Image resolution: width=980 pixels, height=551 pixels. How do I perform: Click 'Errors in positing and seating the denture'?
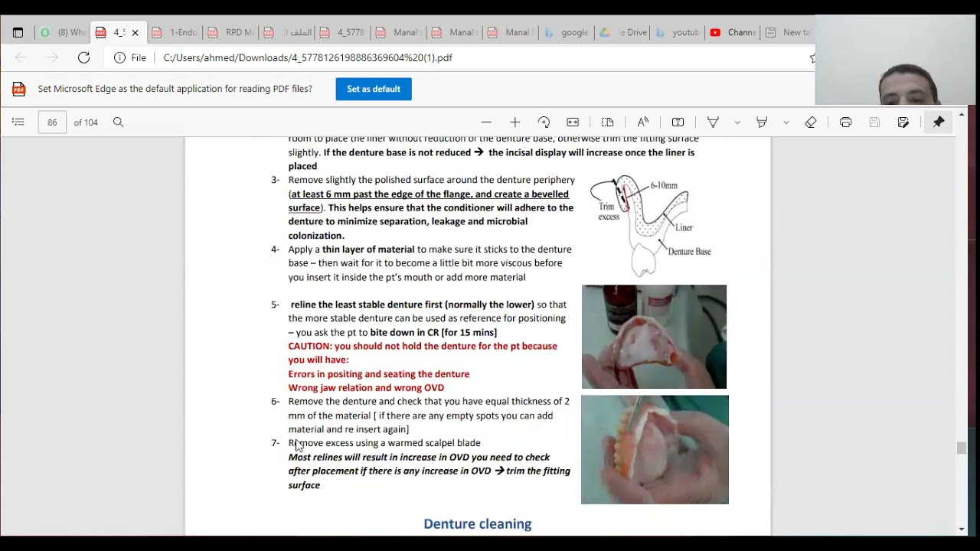coord(379,374)
